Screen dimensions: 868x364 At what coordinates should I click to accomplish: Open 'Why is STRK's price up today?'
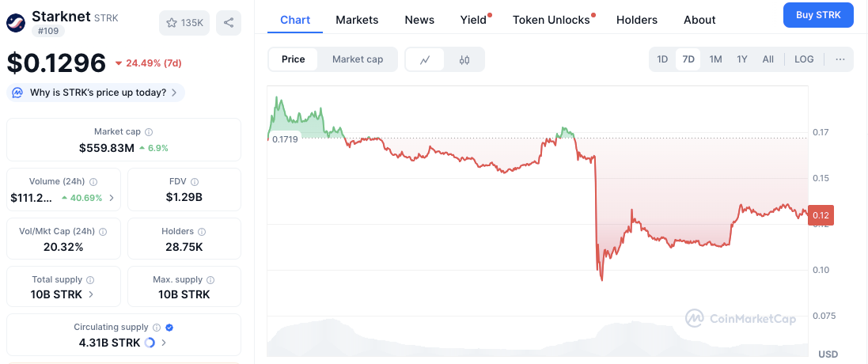97,93
